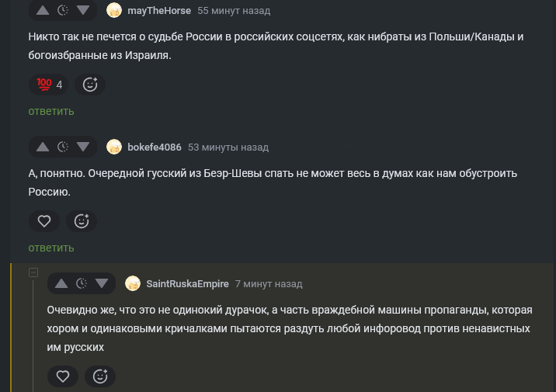This screenshot has width=556, height=392.
Task: Upvote SaintRuskaEmpire's reply
Action: (x=61, y=283)
